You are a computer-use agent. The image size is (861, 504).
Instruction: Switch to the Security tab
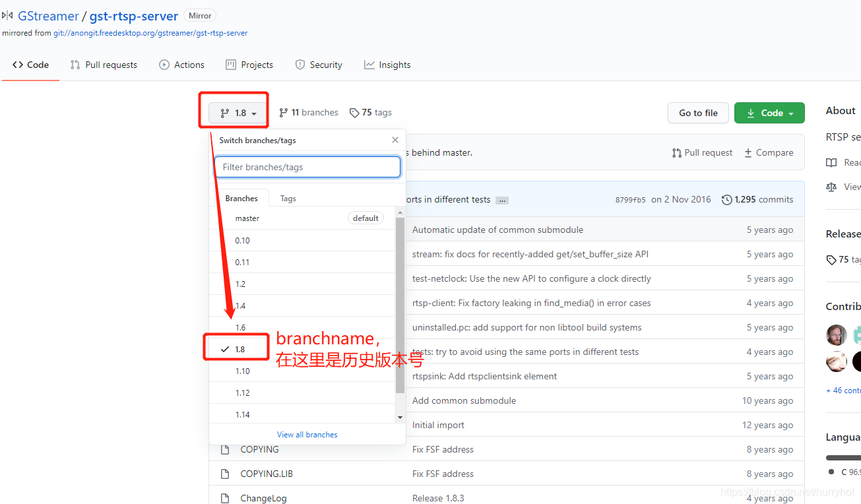pyautogui.click(x=319, y=65)
